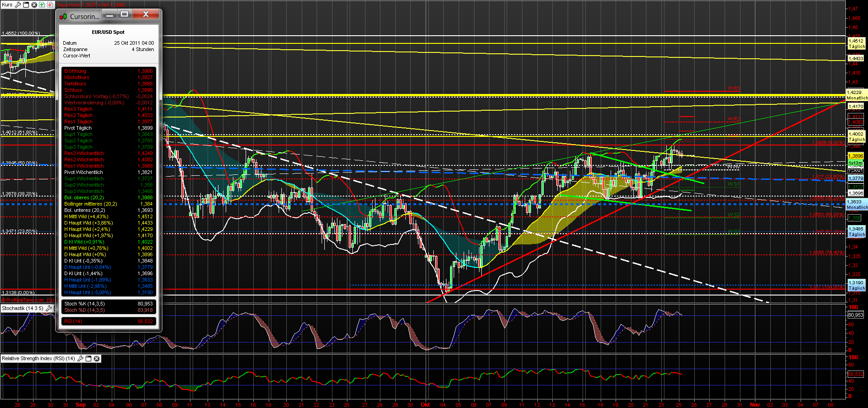This screenshot has width=868, height=408.
Task: Click the X icon in the Kurs toolbar
Action: click(33, 5)
